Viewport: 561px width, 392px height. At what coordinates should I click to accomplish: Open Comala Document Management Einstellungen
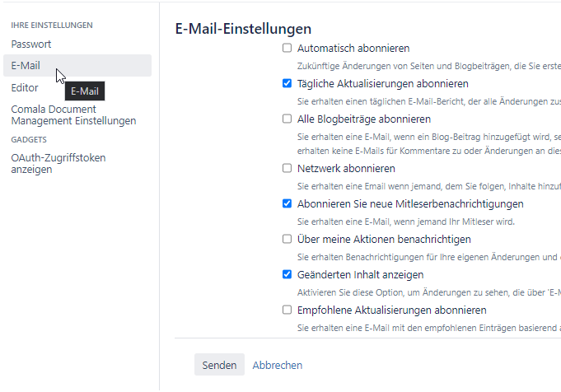pyautogui.click(x=73, y=114)
